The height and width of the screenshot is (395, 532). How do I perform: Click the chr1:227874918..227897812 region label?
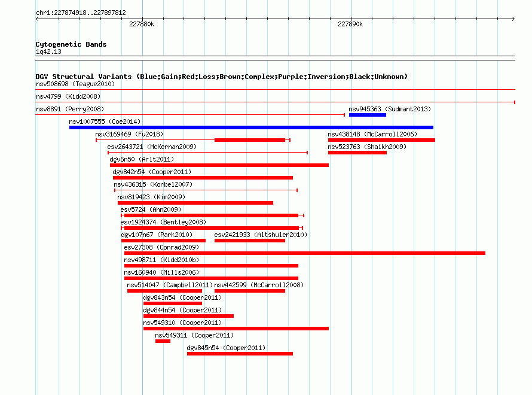pyautogui.click(x=81, y=13)
